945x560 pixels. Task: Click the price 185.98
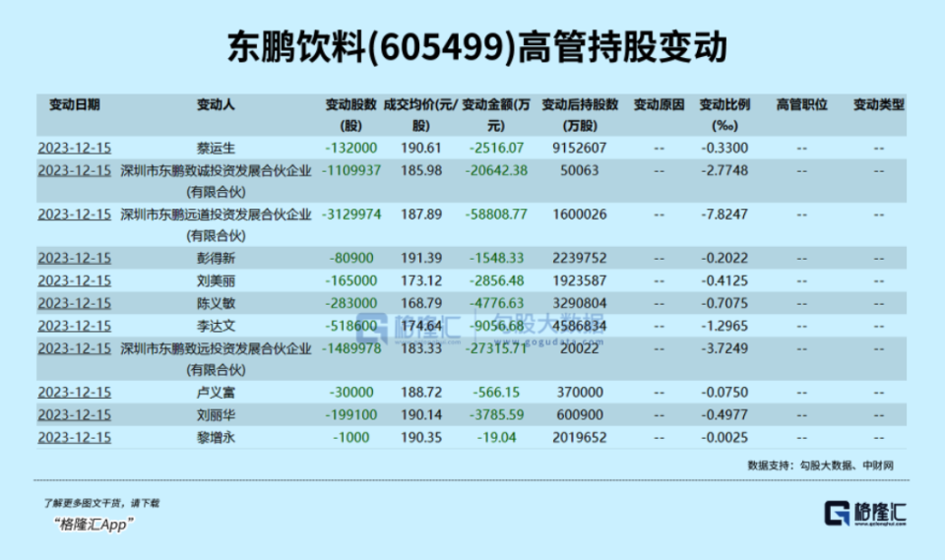(421, 170)
